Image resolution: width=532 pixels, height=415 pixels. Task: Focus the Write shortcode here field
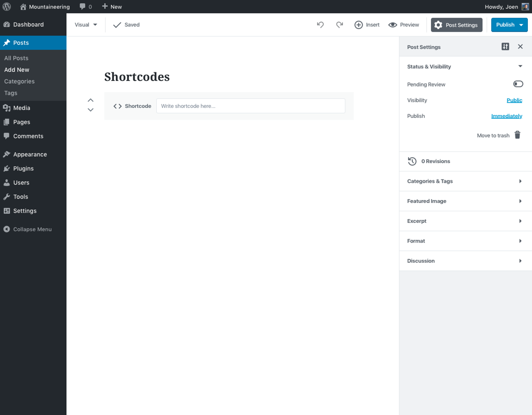(x=251, y=106)
